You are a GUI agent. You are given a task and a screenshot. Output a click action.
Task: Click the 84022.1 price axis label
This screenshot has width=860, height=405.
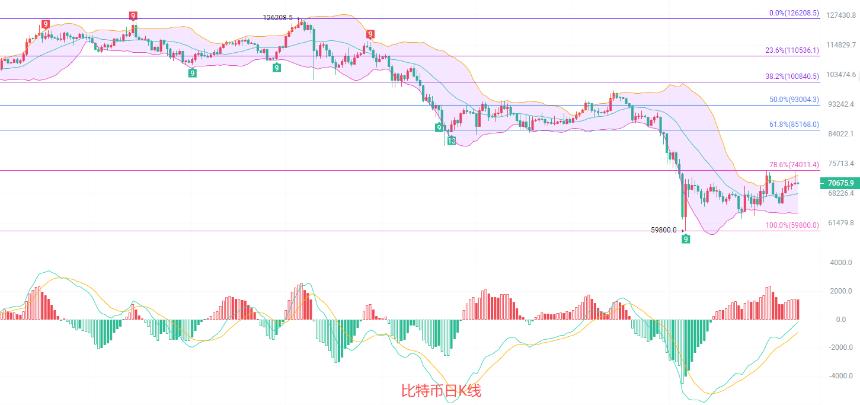[x=841, y=134]
